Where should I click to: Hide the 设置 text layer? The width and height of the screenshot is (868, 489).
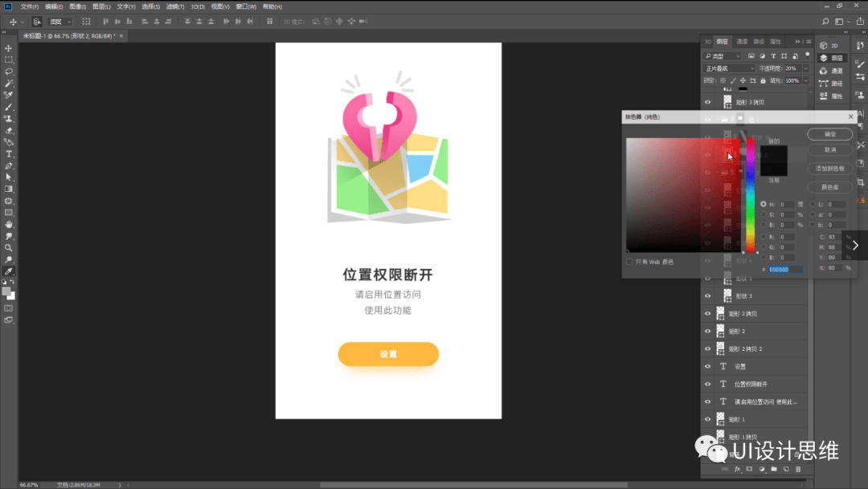pyautogui.click(x=707, y=366)
